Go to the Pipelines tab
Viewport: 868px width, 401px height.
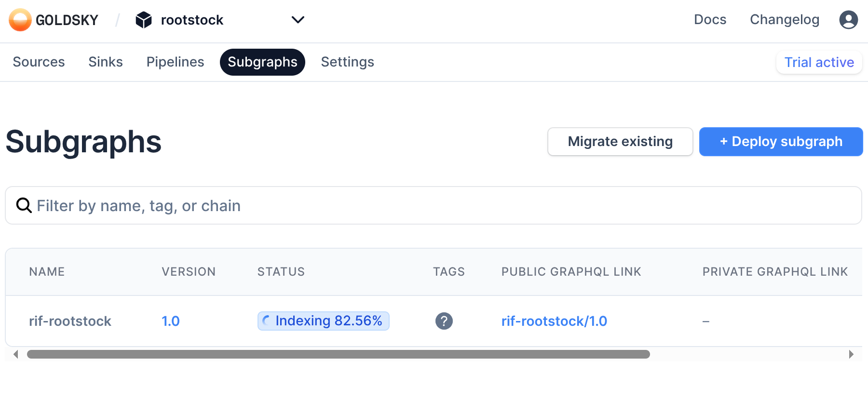175,62
